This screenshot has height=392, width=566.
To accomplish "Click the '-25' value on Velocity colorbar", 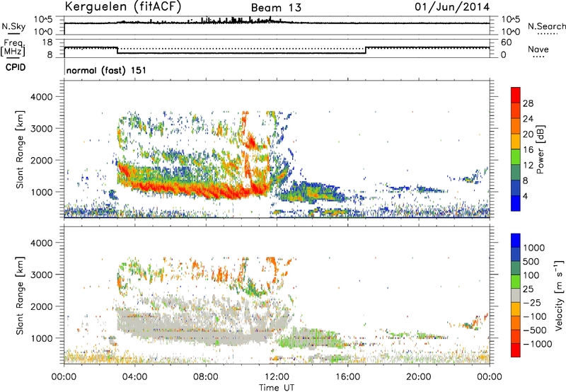I will click(x=531, y=303).
